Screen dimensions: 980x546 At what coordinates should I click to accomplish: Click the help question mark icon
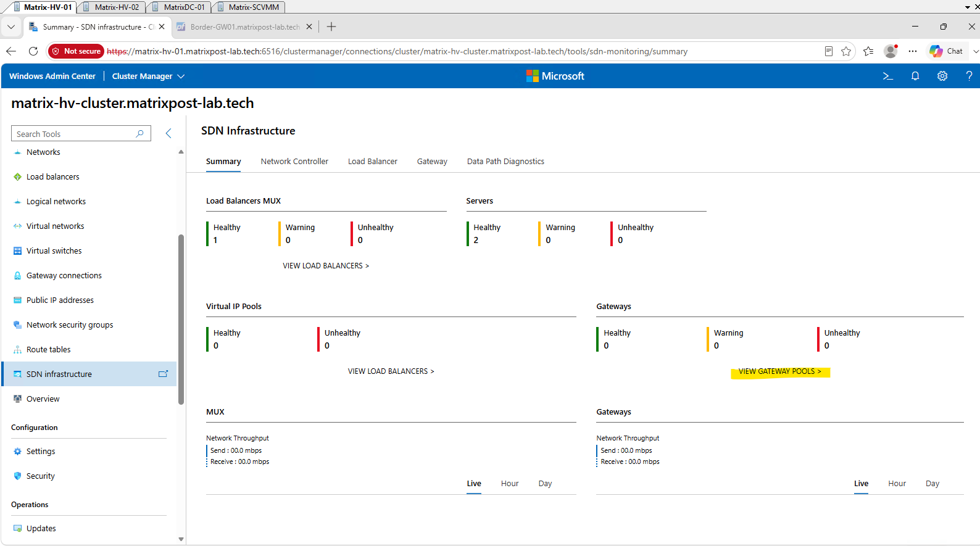(x=969, y=76)
